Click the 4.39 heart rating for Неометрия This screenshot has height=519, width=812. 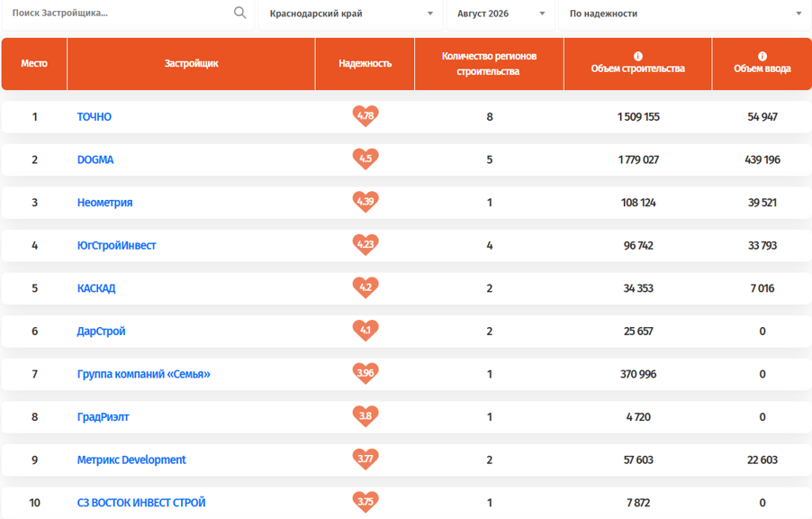point(365,202)
